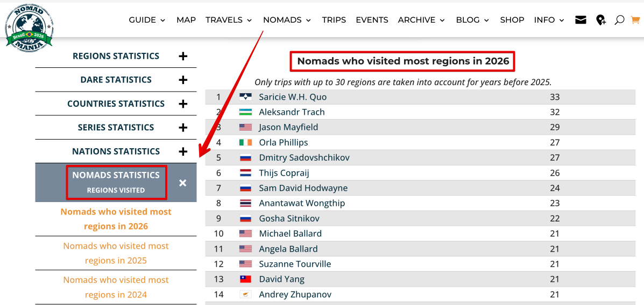This screenshot has height=305, width=644.
Task: Expand the Regions Statistics section
Action: pos(183,56)
